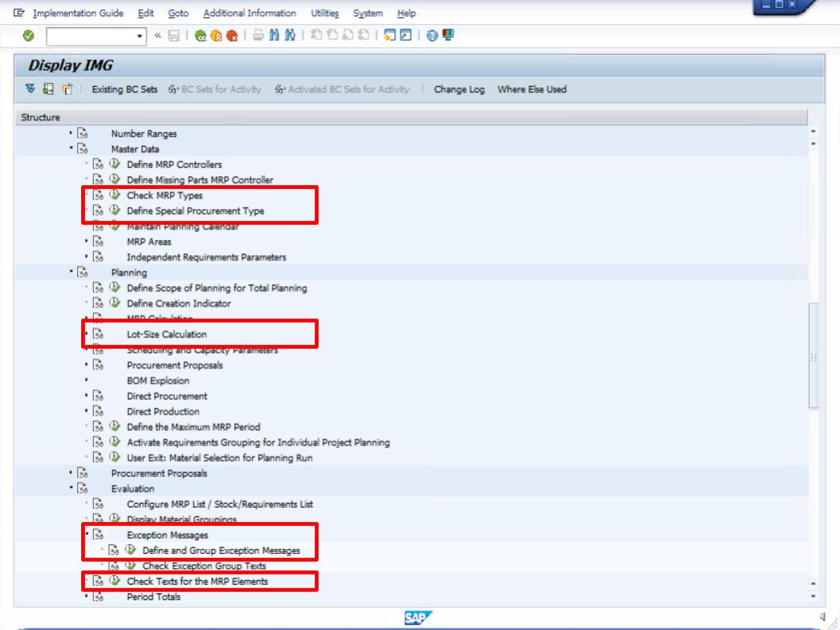The width and height of the screenshot is (840, 630).
Task: Open the Help menu
Action: click(x=407, y=14)
